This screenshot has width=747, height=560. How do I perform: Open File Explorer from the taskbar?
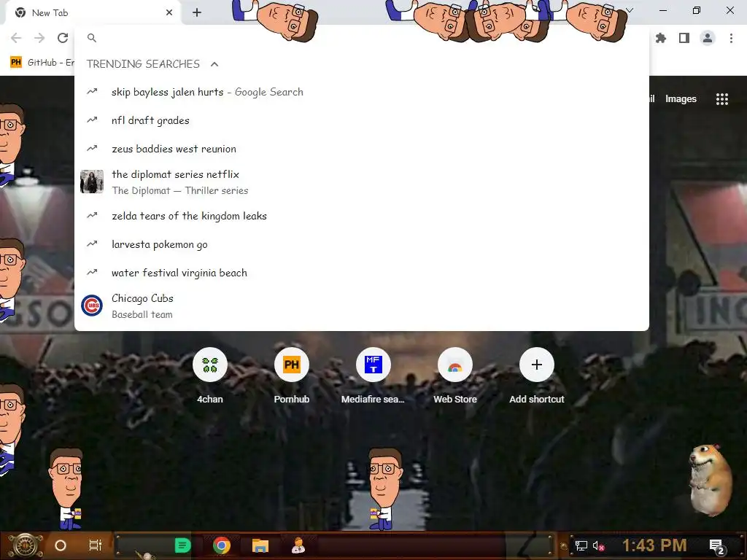click(260, 545)
